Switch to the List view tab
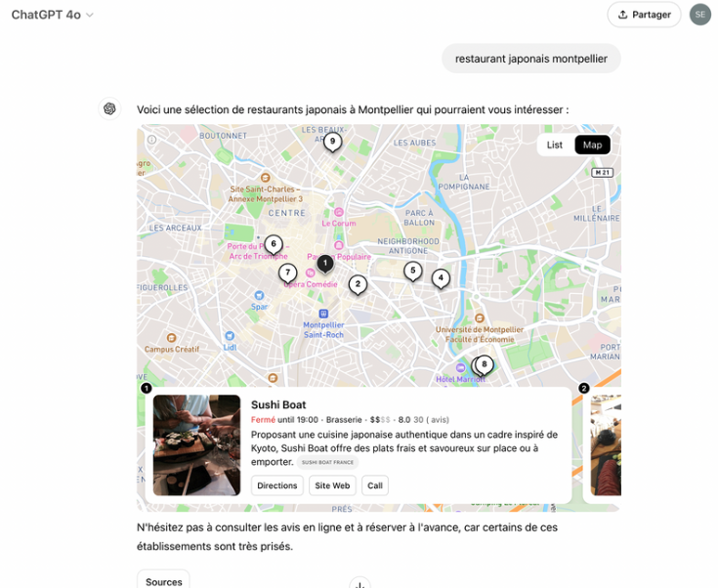This screenshot has width=718, height=588. point(554,146)
